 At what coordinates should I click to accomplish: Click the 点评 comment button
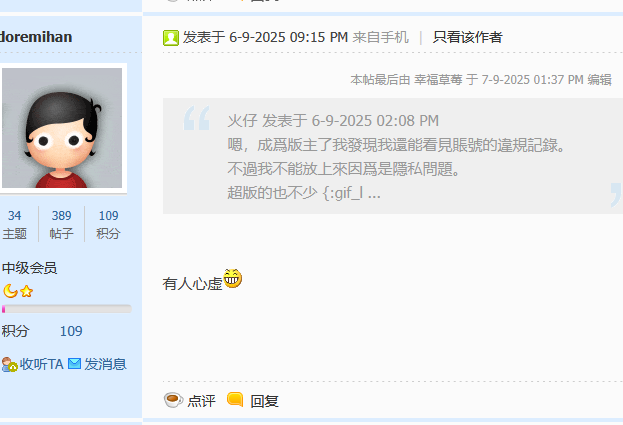point(201,401)
